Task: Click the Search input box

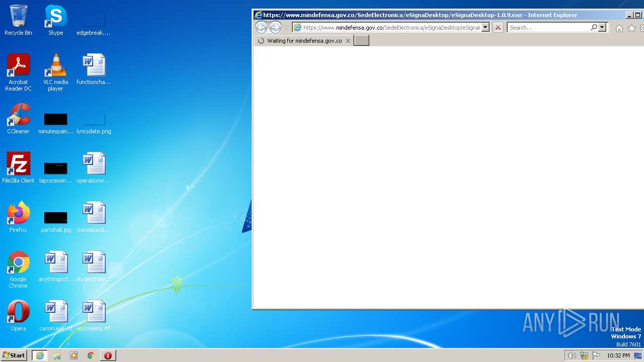Action: coord(548,28)
